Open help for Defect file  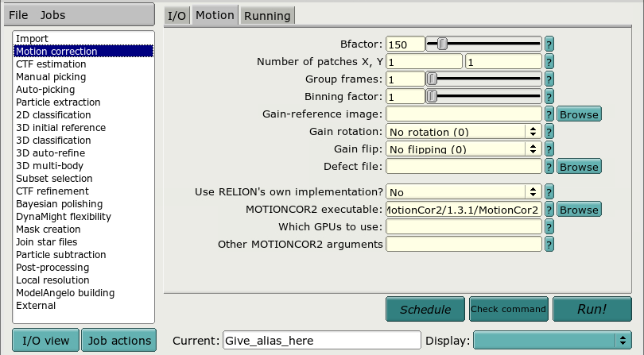point(549,166)
